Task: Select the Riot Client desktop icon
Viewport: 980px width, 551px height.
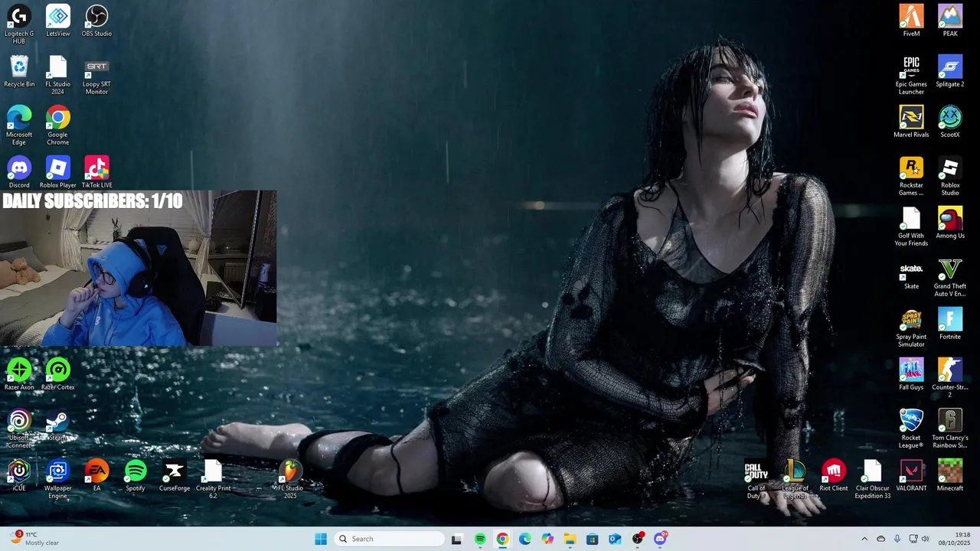Action: pos(834,475)
